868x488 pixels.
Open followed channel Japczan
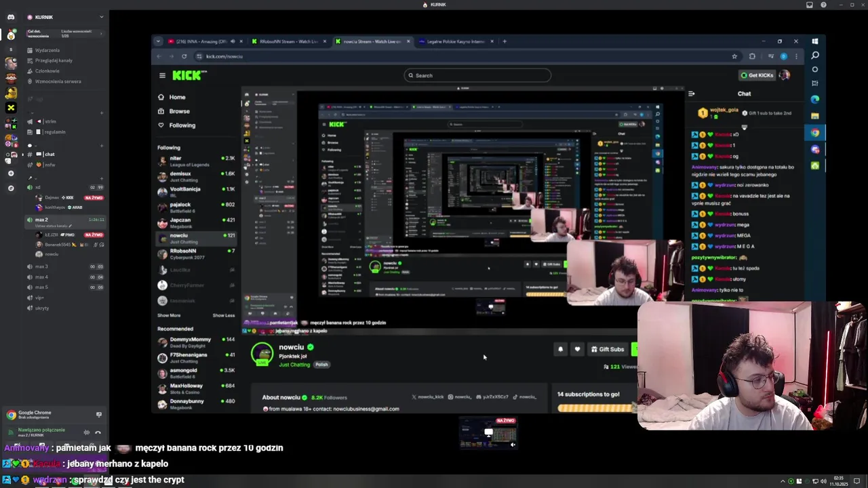point(195,223)
